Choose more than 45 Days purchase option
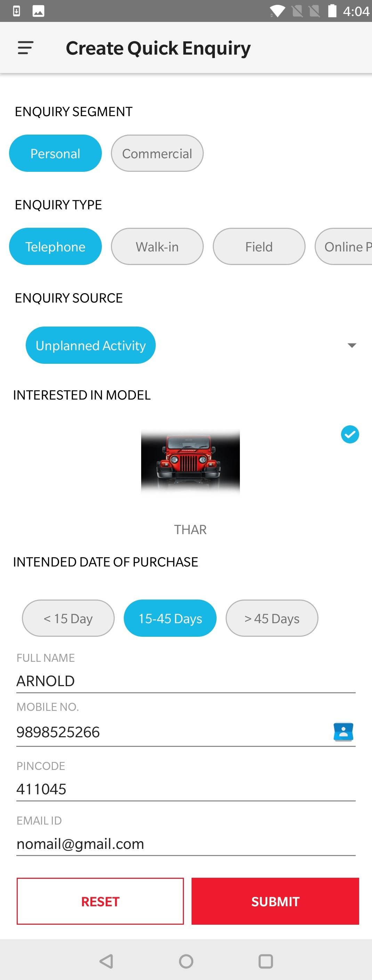 (272, 618)
